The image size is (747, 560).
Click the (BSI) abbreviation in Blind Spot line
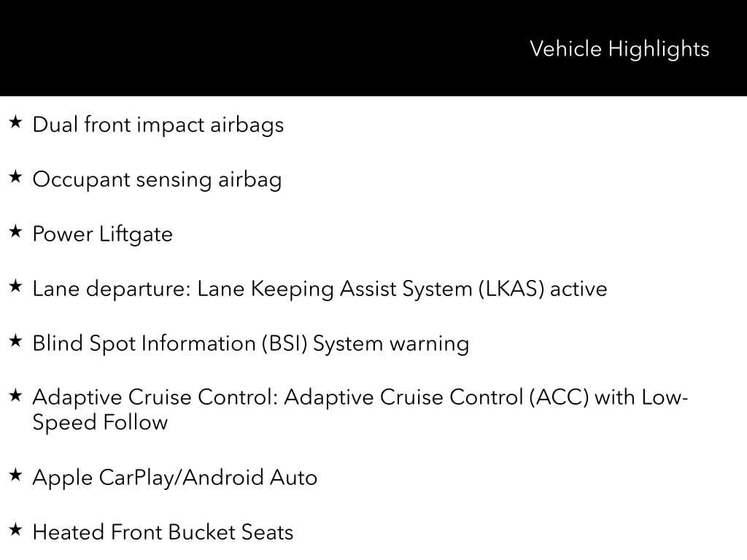coord(285,343)
